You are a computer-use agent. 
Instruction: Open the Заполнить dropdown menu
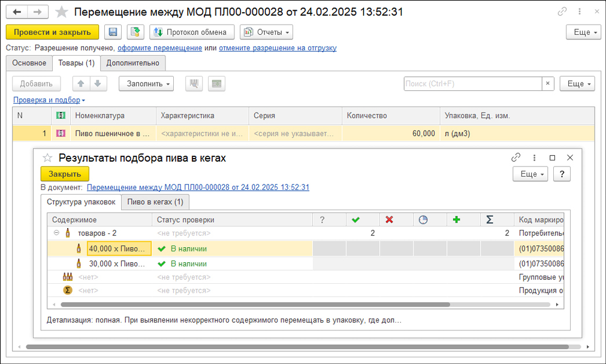click(x=146, y=84)
